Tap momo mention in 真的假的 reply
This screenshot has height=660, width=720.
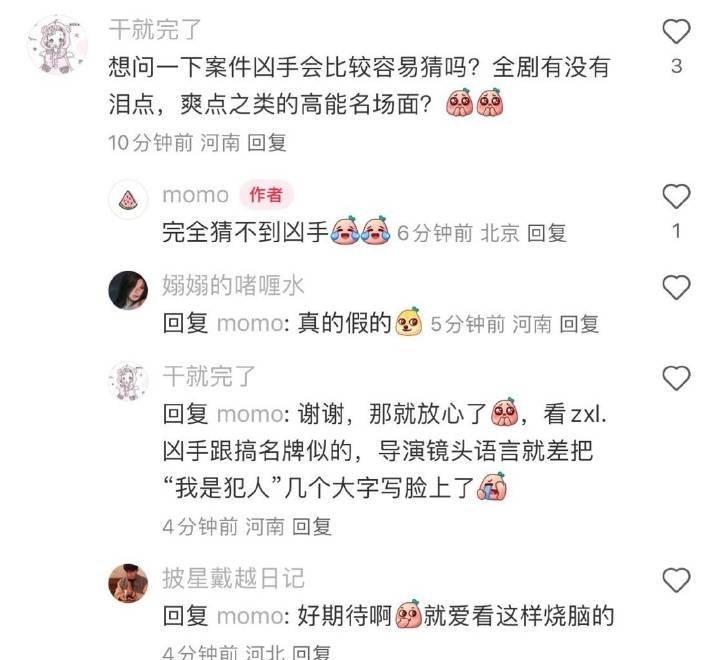coord(250,324)
